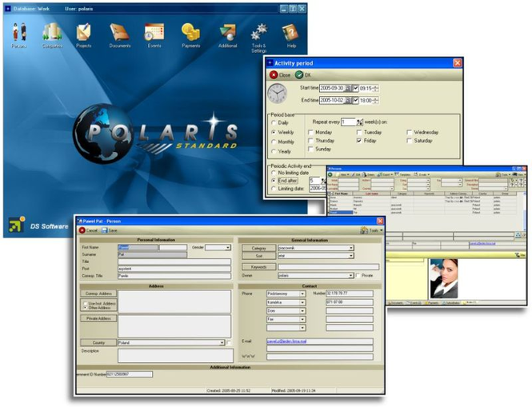
Task: Open the Projects module icon
Action: pyautogui.click(x=83, y=32)
